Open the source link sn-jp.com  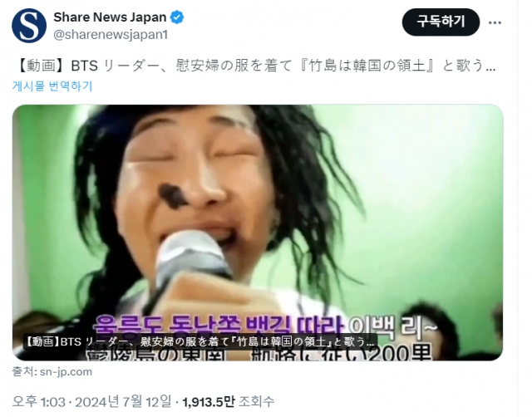tap(66, 371)
